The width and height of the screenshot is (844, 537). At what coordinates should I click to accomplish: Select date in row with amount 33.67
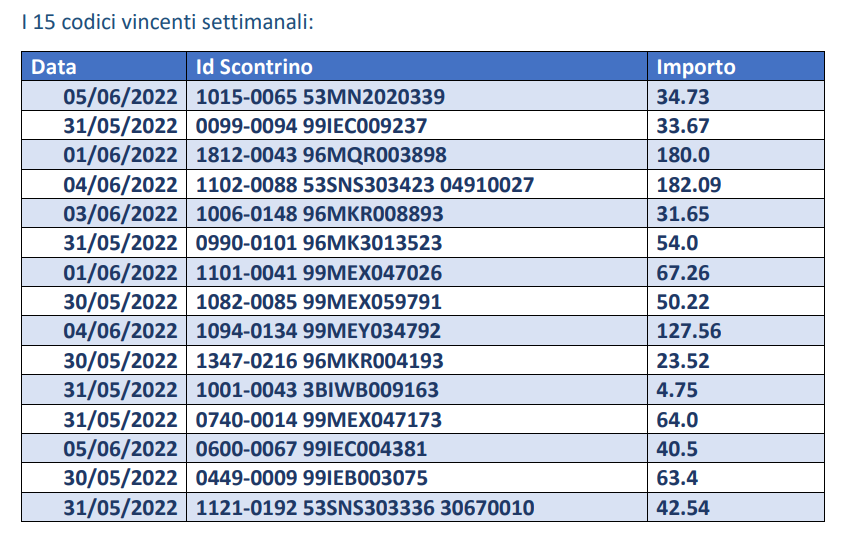coord(121,126)
